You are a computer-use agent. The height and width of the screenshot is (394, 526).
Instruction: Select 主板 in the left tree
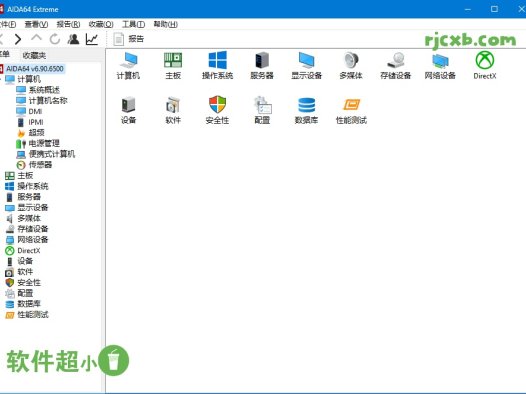click(19, 175)
